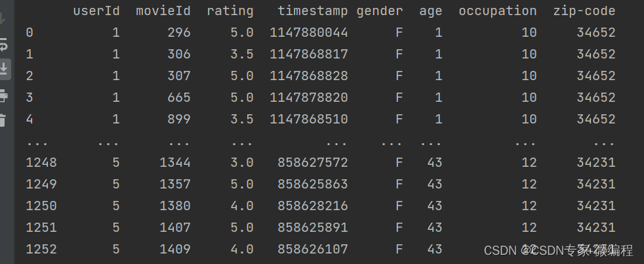Click movieId value 665
Viewport: 644px width, 264px height.
pos(179,97)
